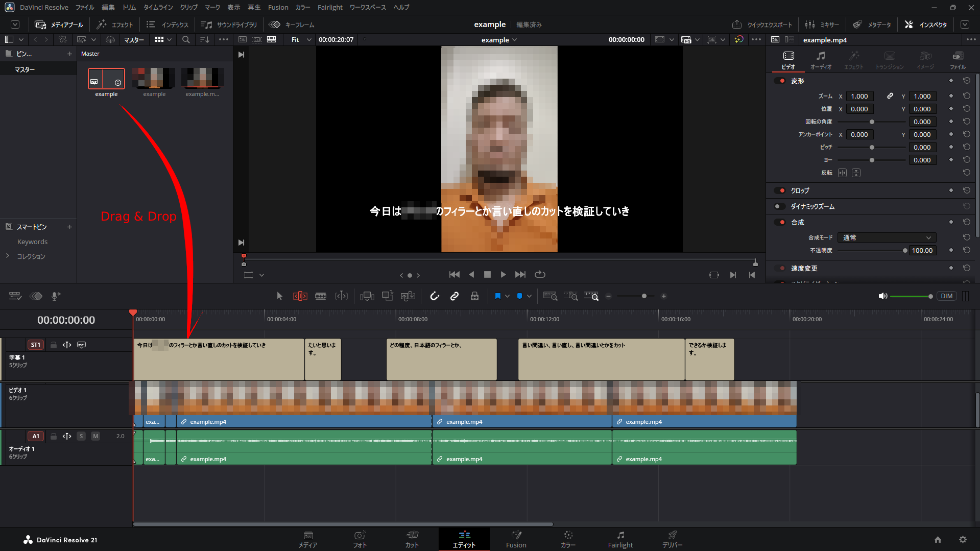Screen dimensions: 980x551
Task: Adjust the monitor volume slider
Action: point(912,296)
